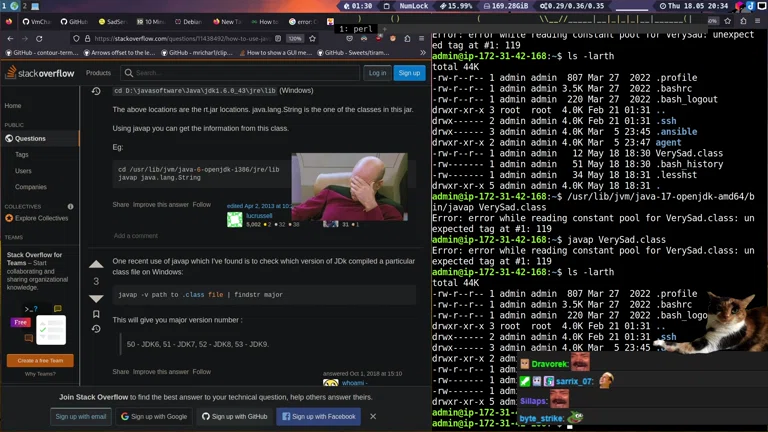
Task: Switch to the SadServers tab
Action: point(113,22)
